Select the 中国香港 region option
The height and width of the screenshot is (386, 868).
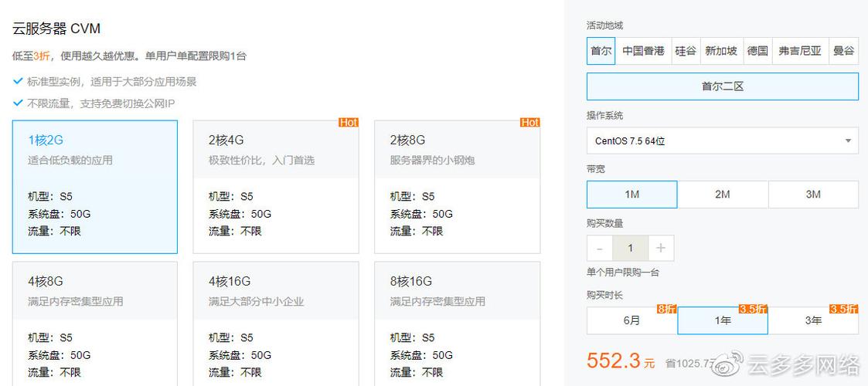point(643,51)
